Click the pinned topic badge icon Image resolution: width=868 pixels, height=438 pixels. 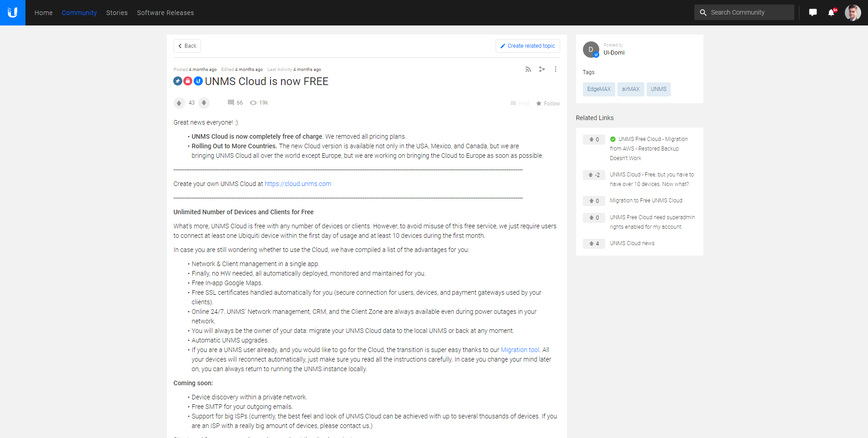click(178, 81)
